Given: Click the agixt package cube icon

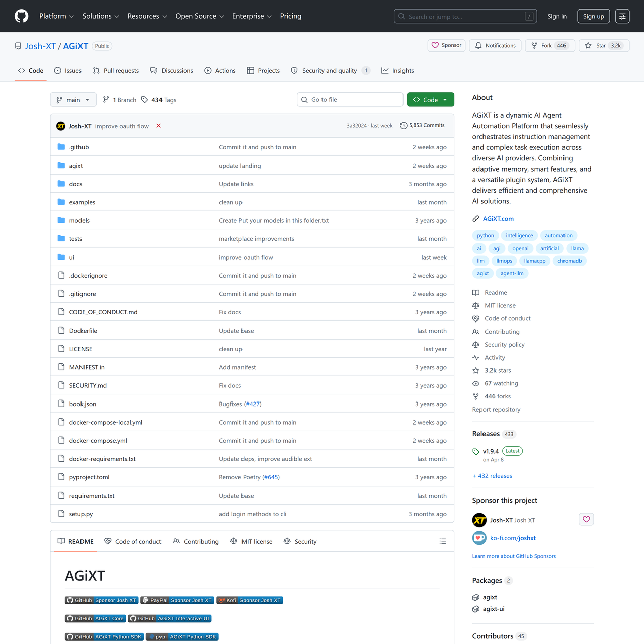Looking at the screenshot, I should click(476, 597).
